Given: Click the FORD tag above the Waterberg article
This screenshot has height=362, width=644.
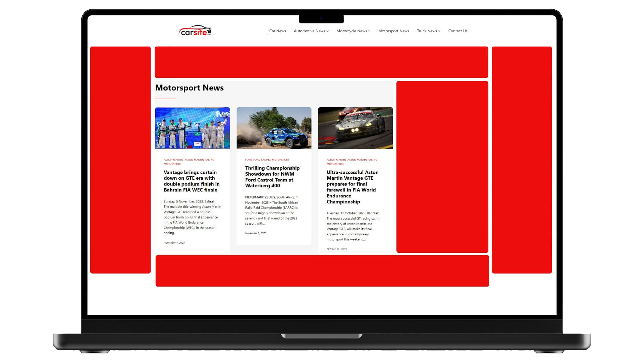Looking at the screenshot, I should tap(249, 160).
